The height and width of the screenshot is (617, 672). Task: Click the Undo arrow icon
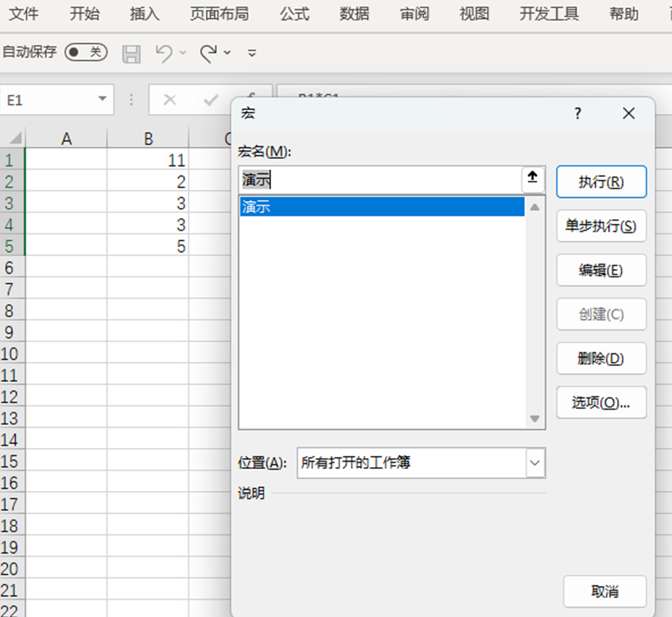tap(164, 54)
